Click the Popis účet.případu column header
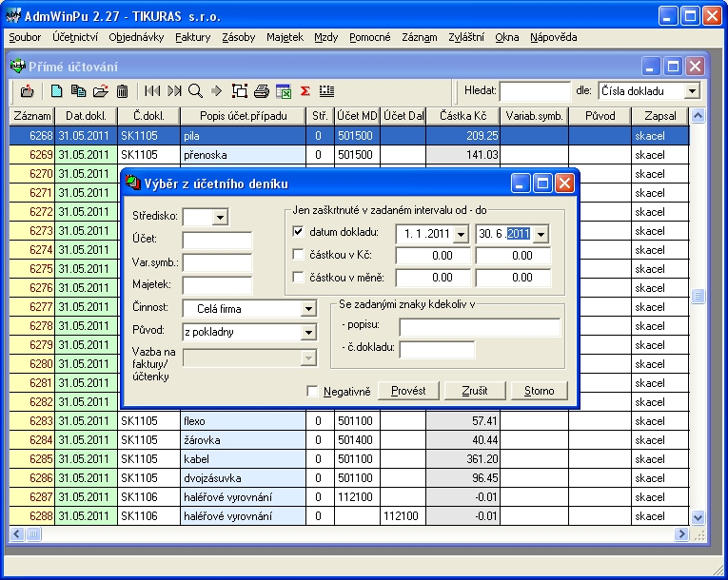 [244, 116]
